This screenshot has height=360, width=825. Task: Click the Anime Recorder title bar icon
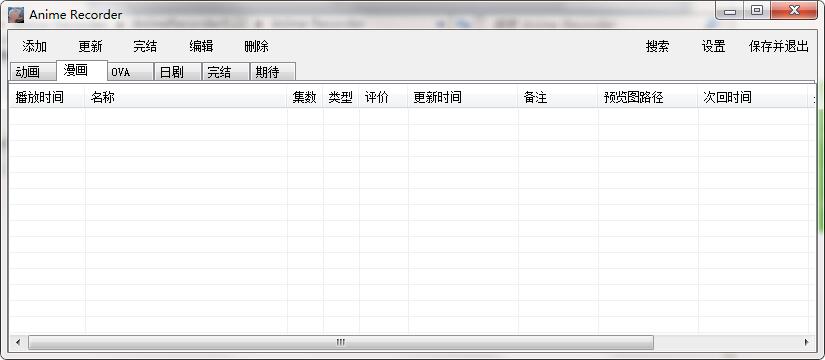(16, 15)
